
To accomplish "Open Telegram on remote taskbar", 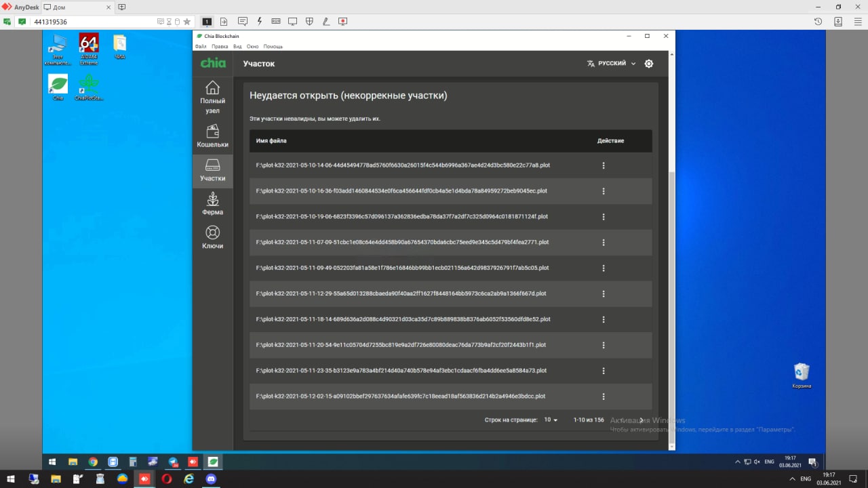I will (x=173, y=462).
